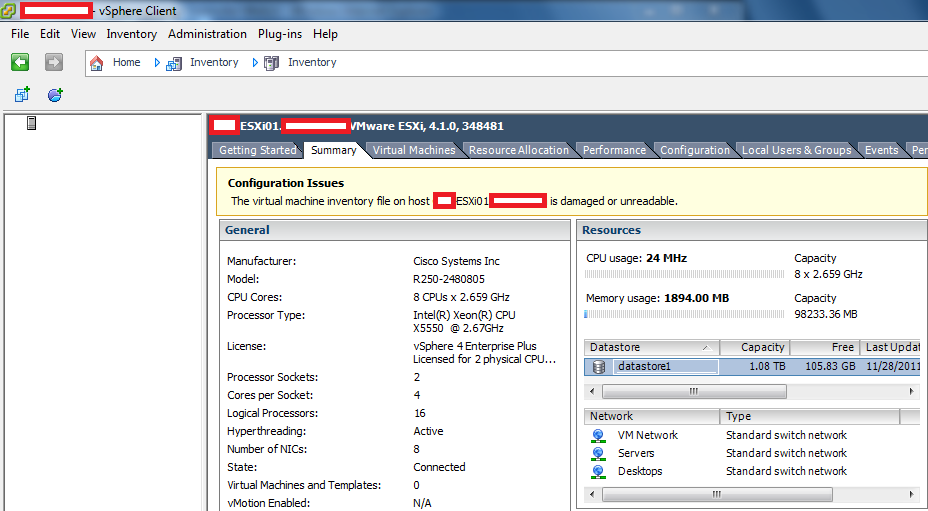Open the File menu
The height and width of the screenshot is (511, 928).
[x=20, y=34]
